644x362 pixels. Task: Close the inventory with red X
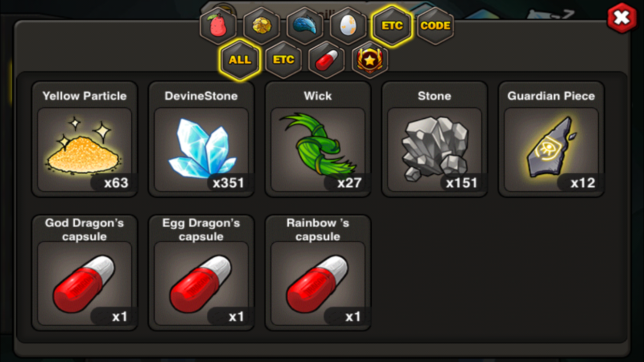pos(622,18)
